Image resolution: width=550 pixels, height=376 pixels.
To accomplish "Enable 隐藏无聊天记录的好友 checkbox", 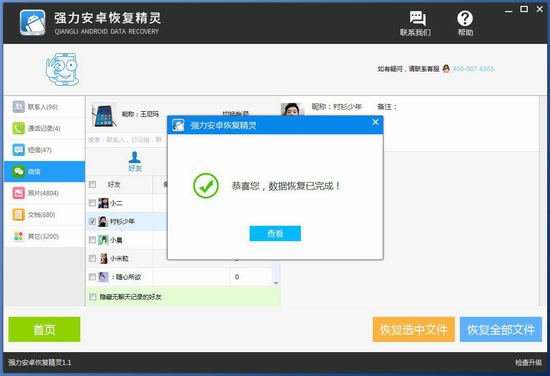I will (93, 297).
